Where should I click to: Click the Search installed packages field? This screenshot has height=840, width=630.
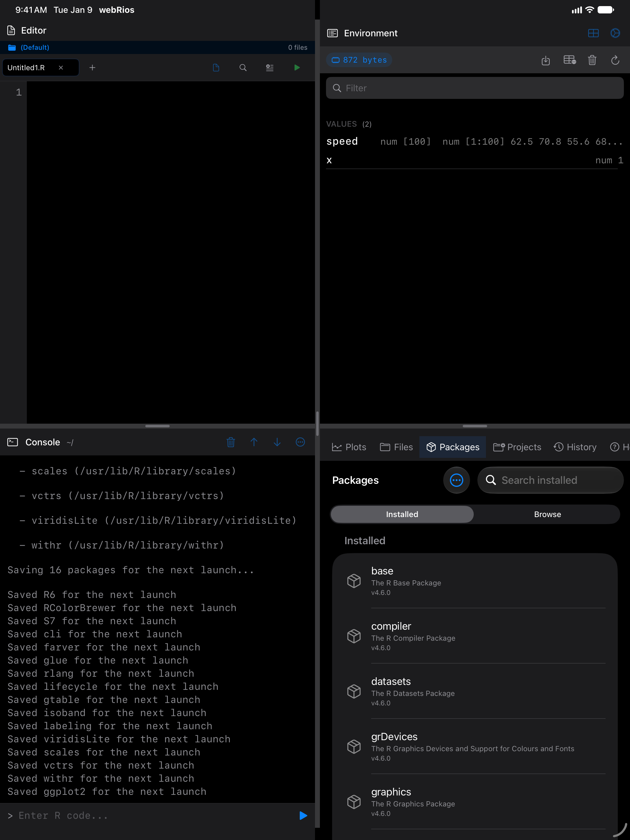(x=550, y=480)
